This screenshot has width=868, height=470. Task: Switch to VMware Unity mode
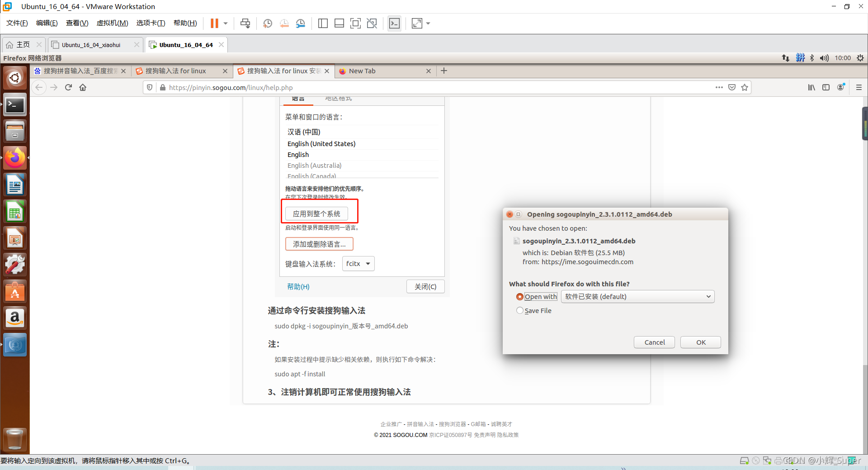click(x=372, y=24)
